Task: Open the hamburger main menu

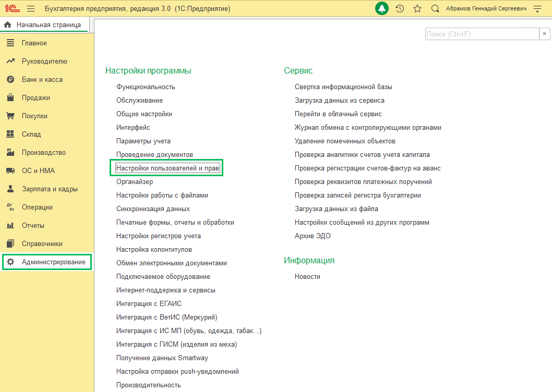Action: click(31, 8)
